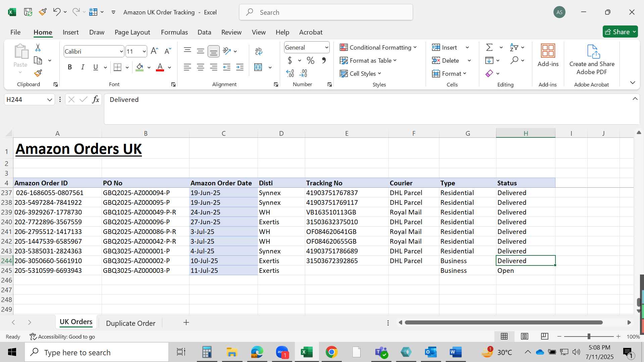Viewport: 644px width, 362px height.
Task: Click the Find & Select magnifier icon
Action: point(514,60)
